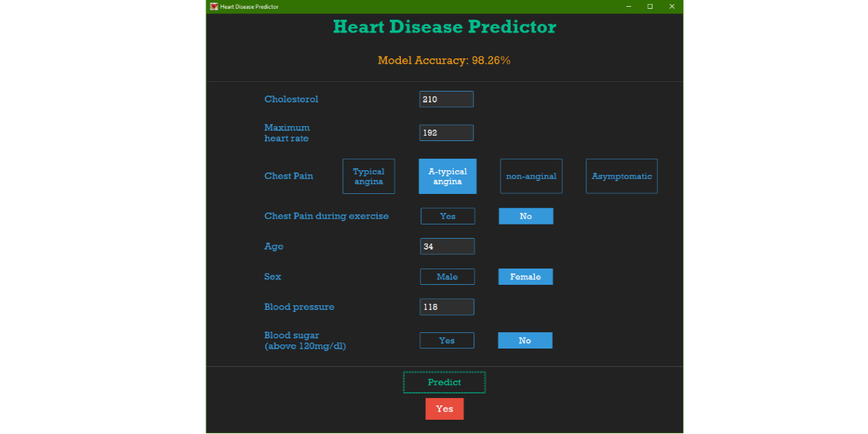
Task: Click the Predict button
Action: [x=444, y=382]
